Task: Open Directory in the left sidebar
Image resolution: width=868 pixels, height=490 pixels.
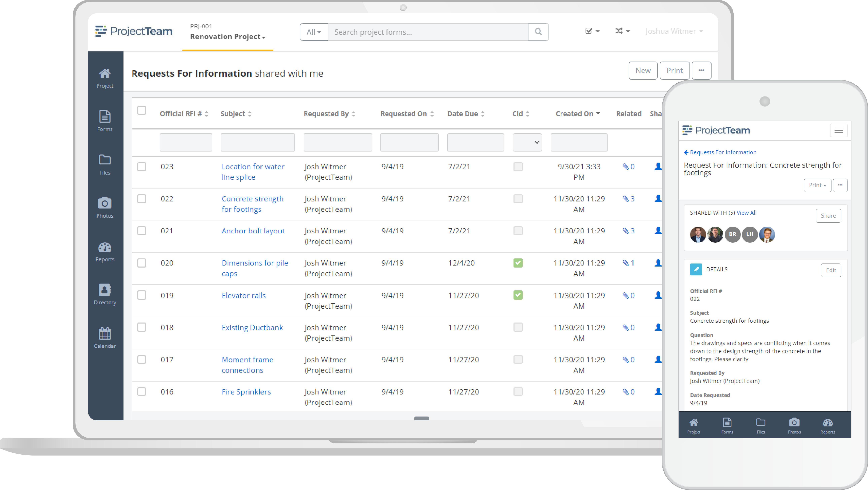Action: (105, 294)
